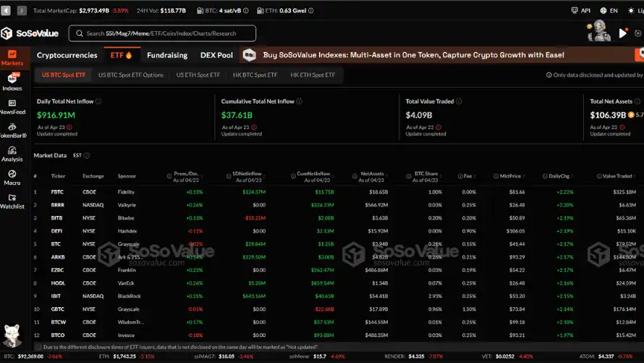
Task: Sort by Value Traded column
Action: [617, 176]
